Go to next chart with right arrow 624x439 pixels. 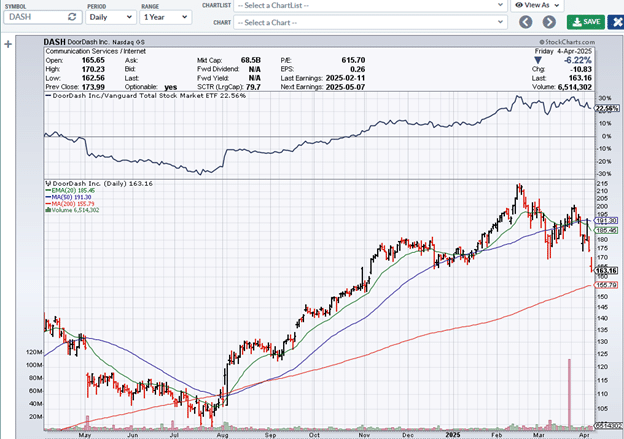[551, 21]
